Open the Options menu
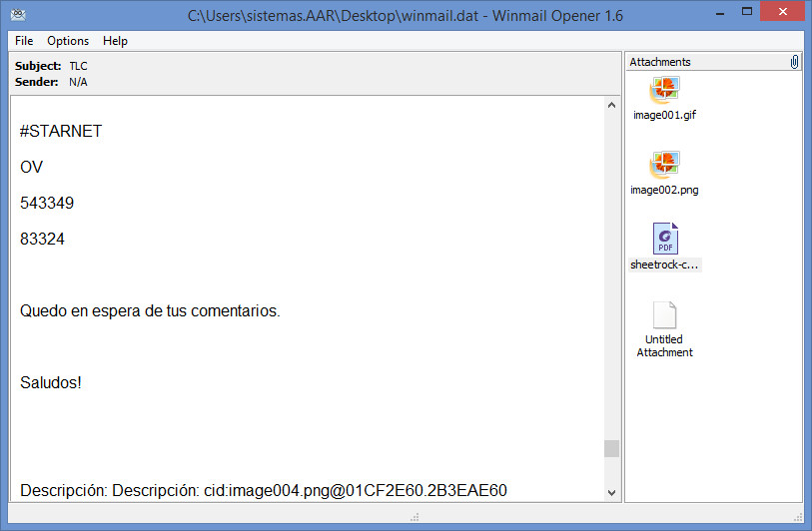Screen dimensions: 812x531 pos(68,41)
